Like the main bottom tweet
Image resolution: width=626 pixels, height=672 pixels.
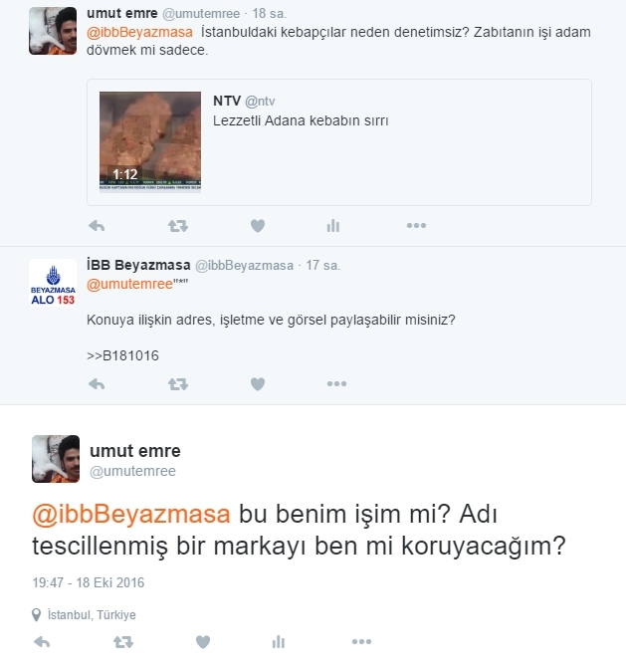(x=203, y=642)
